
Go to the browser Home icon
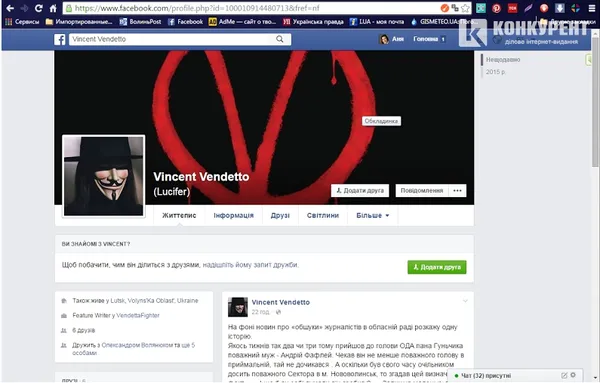pos(53,8)
